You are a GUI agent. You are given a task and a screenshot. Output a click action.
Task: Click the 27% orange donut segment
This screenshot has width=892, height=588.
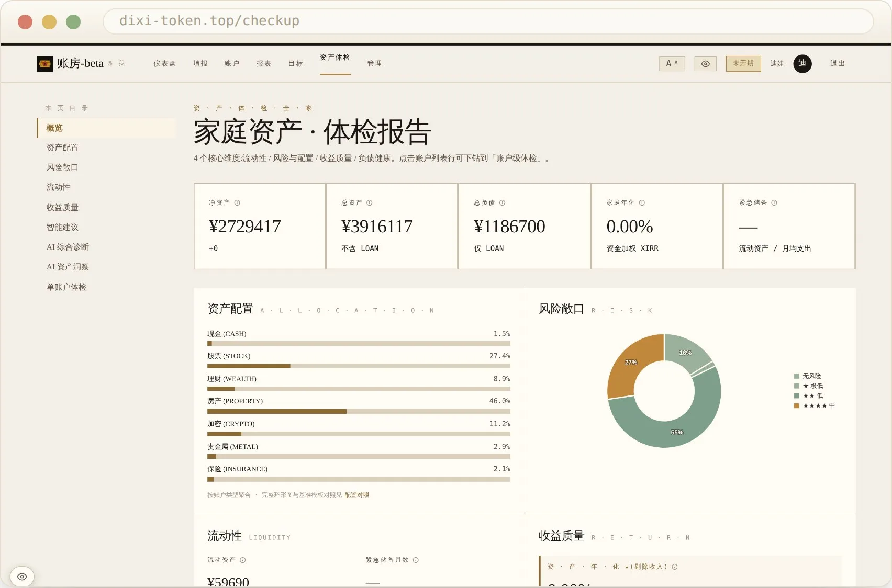(x=631, y=362)
